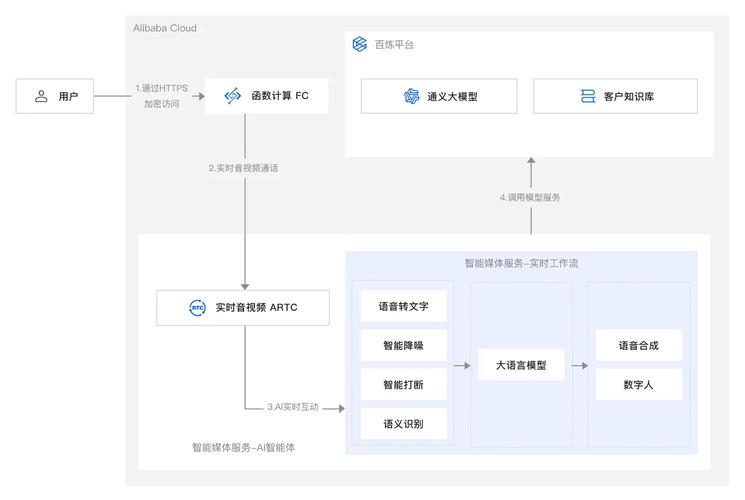Click the 客户知识库 label text

point(629,97)
